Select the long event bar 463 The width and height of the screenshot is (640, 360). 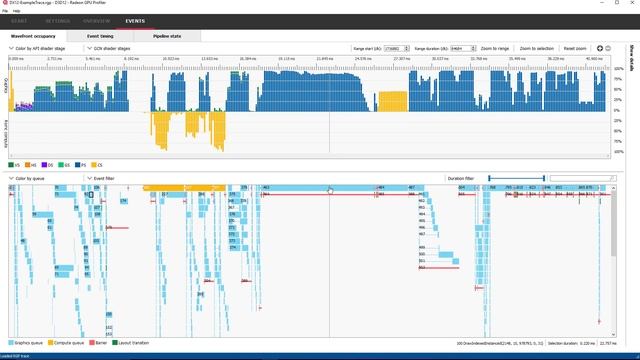[318, 188]
